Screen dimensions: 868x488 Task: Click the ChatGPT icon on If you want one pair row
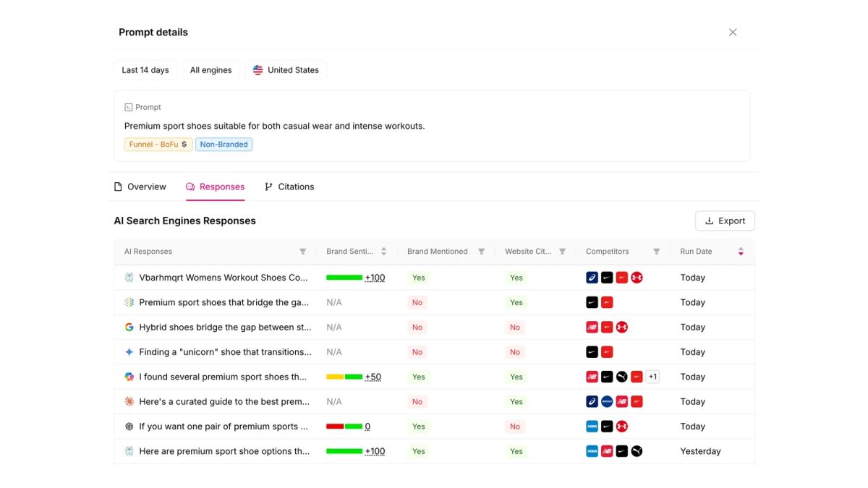coord(129,427)
